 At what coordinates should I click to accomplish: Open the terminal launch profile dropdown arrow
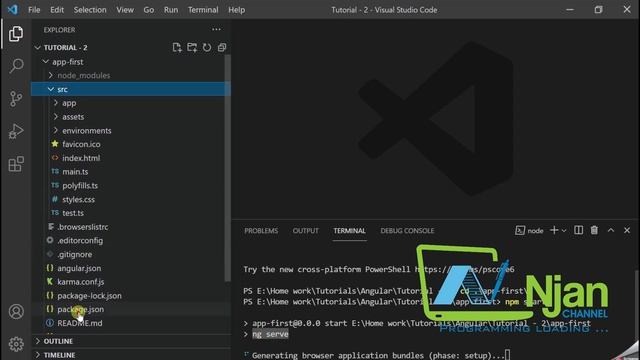[x=564, y=231]
